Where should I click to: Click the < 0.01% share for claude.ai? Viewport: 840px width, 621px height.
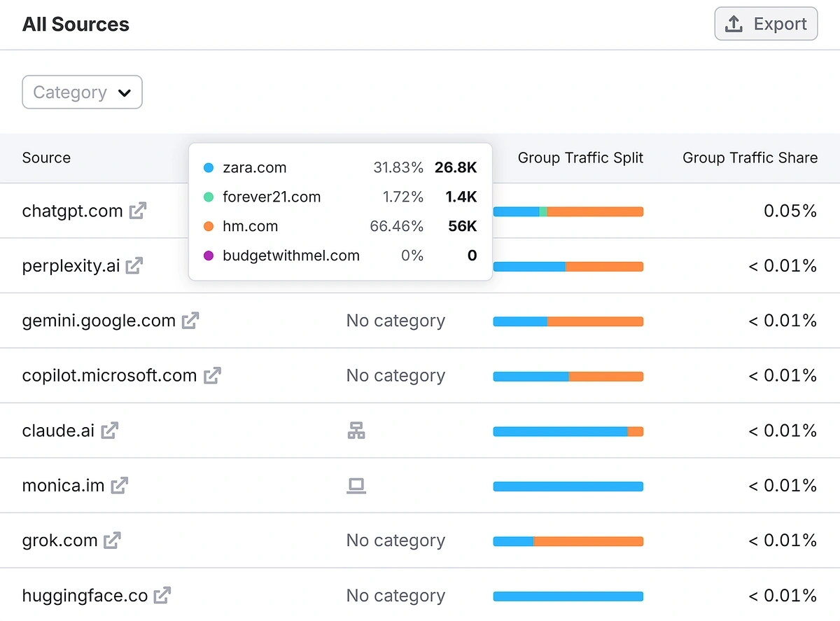click(x=783, y=431)
